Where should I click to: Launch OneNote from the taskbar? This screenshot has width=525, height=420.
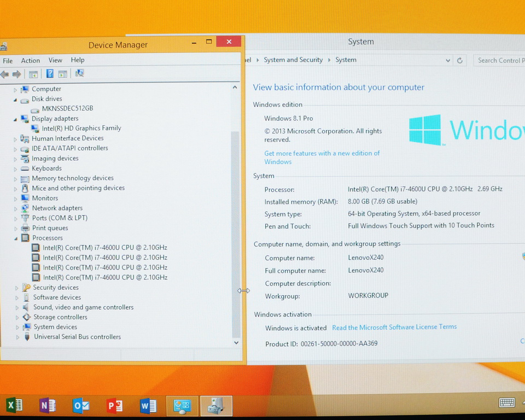(48, 406)
